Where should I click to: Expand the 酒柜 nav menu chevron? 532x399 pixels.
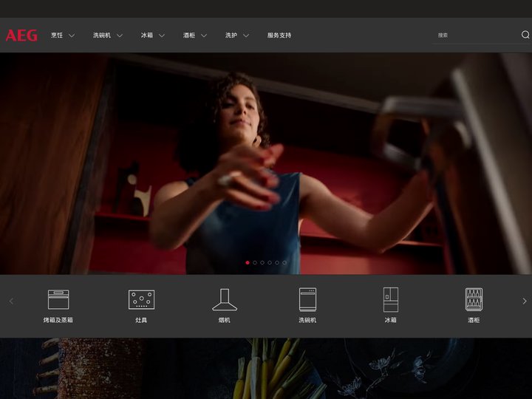(204, 35)
